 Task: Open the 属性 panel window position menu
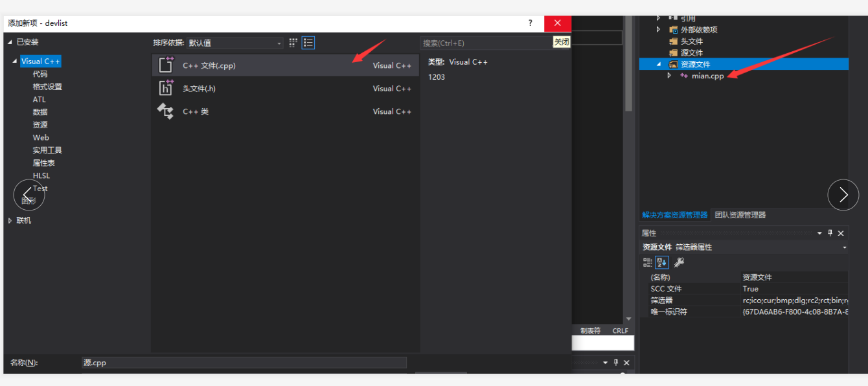point(819,233)
